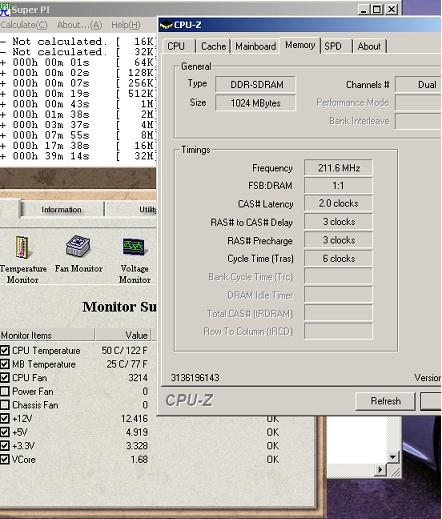Viewport: 442px width, 519px height.
Task: Click the Frequency field showing 211.6 MHz
Action: click(338, 168)
